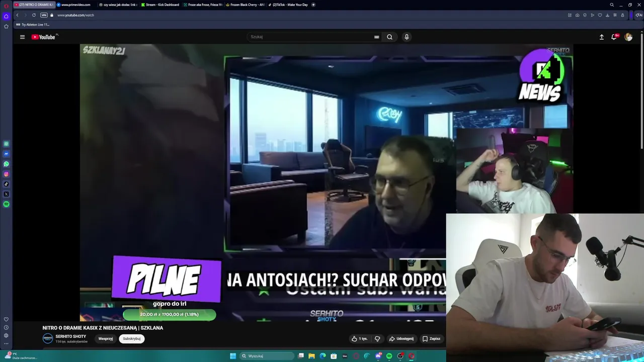Click the www.youtube.com/watch address bar

pyautogui.click(x=75, y=15)
